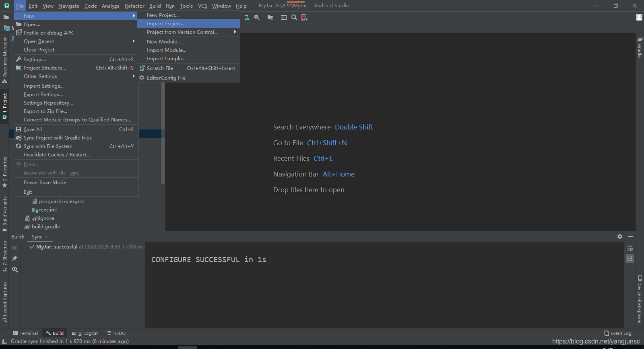Click Sync Project with Gradle Files
Viewport: 644px width, 349px height.
76,138
